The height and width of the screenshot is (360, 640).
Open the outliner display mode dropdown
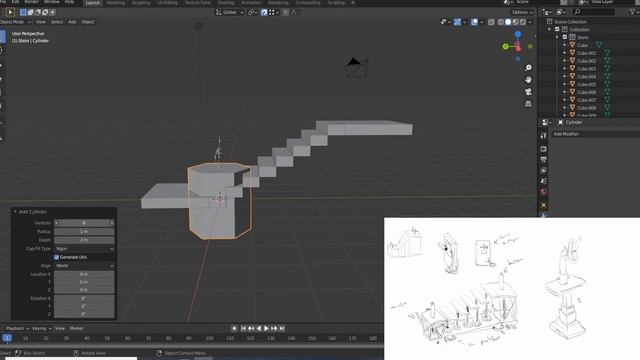click(547, 12)
